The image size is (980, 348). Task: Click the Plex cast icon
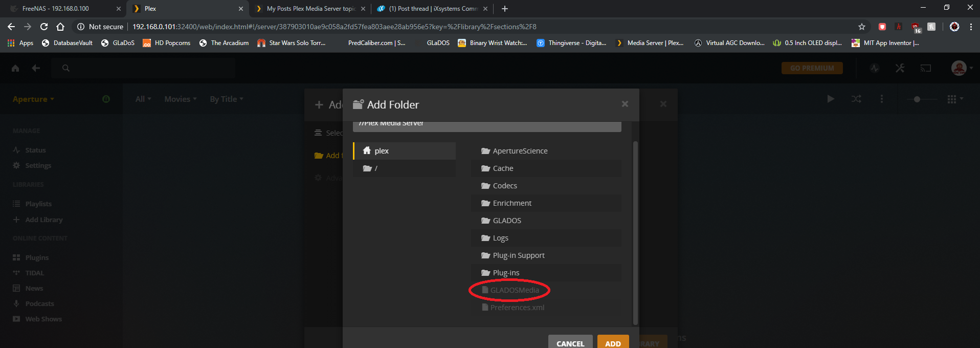pyautogui.click(x=926, y=68)
